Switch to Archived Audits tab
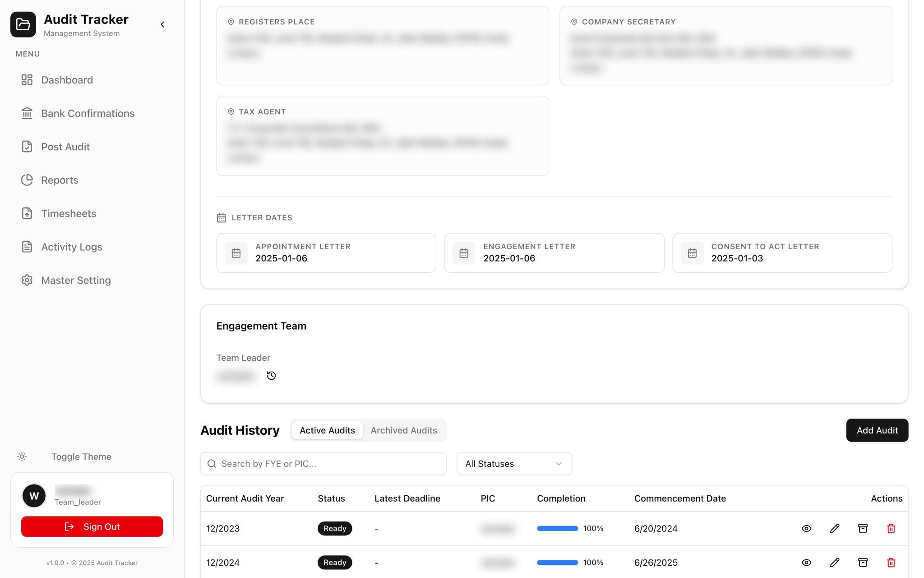The height and width of the screenshot is (578, 924). [404, 430]
